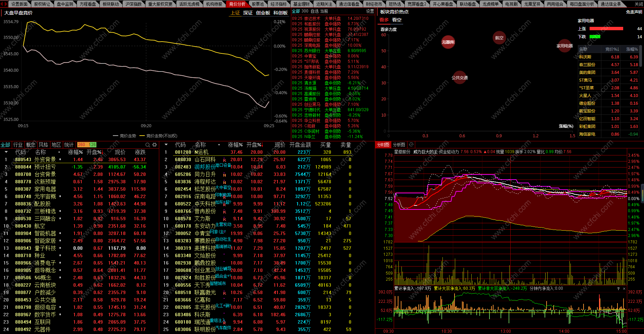Click the 航空 bubble in the sector hotspot chart
The height and width of the screenshot is (334, 644).
coord(499,38)
